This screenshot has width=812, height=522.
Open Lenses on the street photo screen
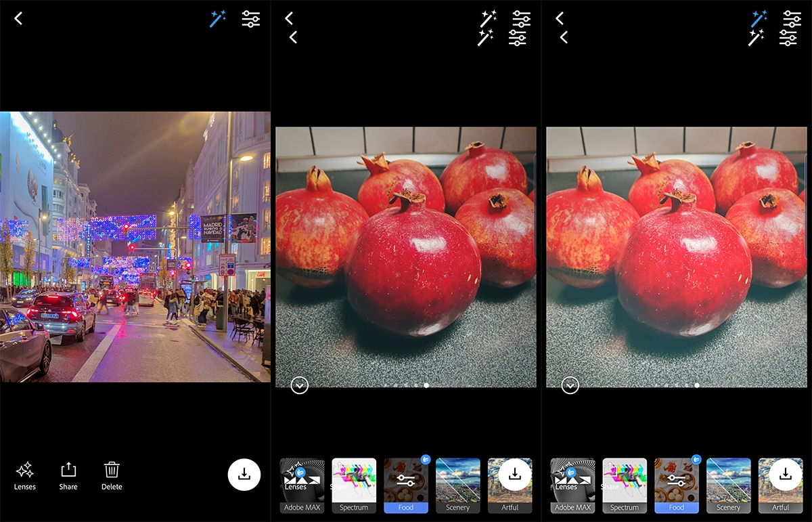click(x=25, y=475)
